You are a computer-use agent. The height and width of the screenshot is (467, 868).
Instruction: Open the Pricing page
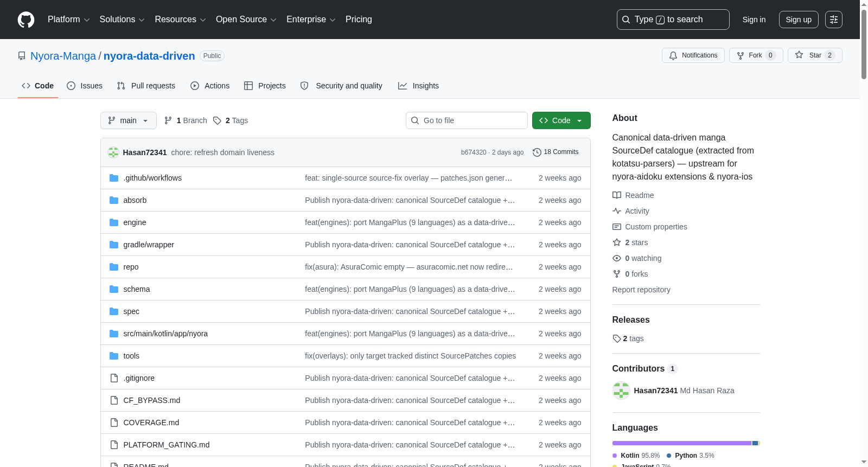click(359, 20)
